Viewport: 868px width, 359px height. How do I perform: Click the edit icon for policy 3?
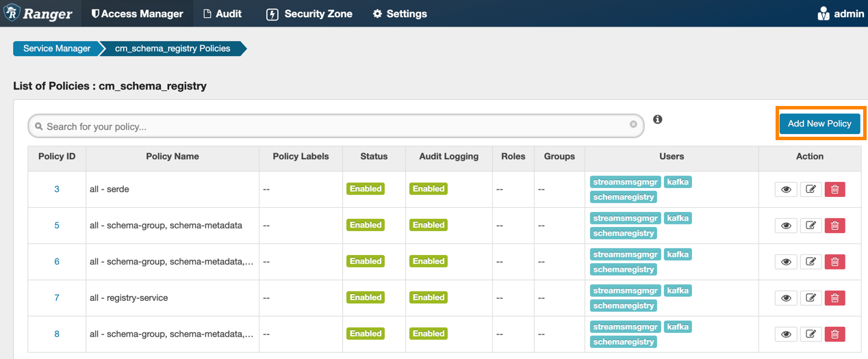point(810,189)
